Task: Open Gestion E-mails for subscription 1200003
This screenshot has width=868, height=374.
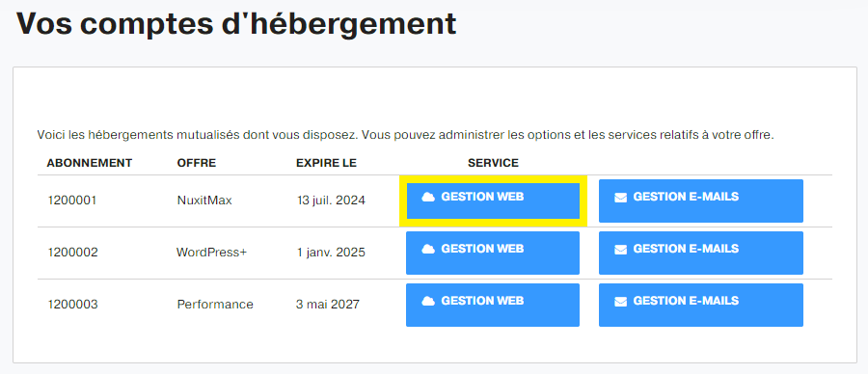Action: point(701,305)
